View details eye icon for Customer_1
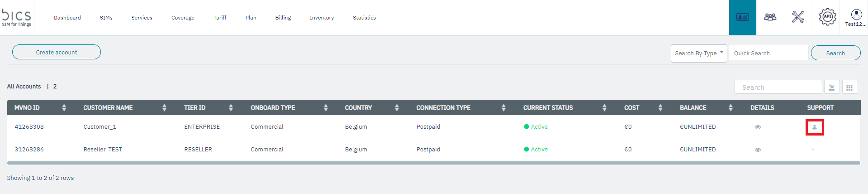This screenshot has width=868, height=194. (758, 127)
